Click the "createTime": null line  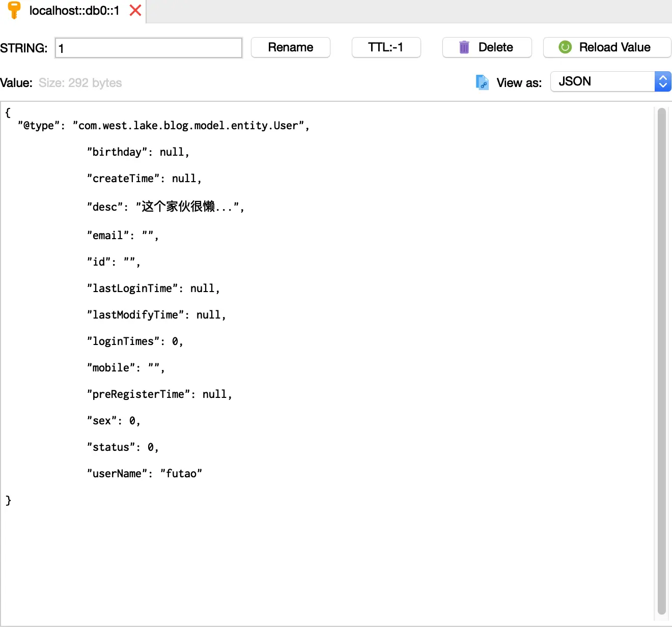[x=144, y=179]
